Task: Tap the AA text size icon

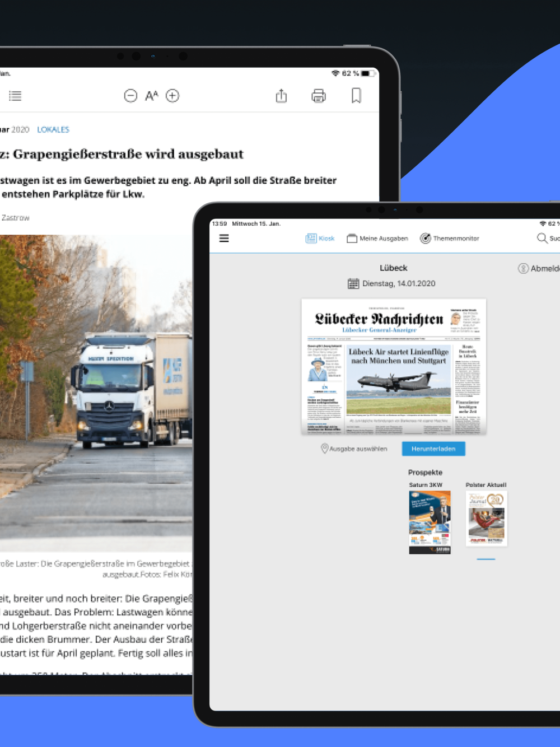Action: click(x=152, y=96)
